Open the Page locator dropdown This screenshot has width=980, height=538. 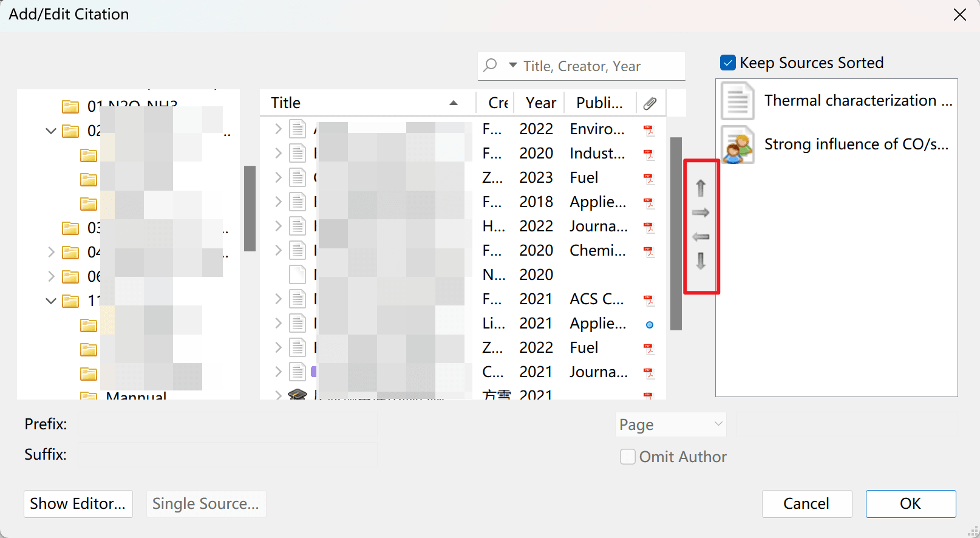point(670,424)
